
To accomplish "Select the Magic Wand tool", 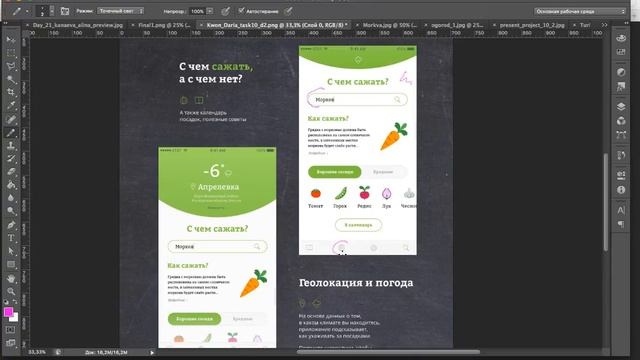I will 11,79.
